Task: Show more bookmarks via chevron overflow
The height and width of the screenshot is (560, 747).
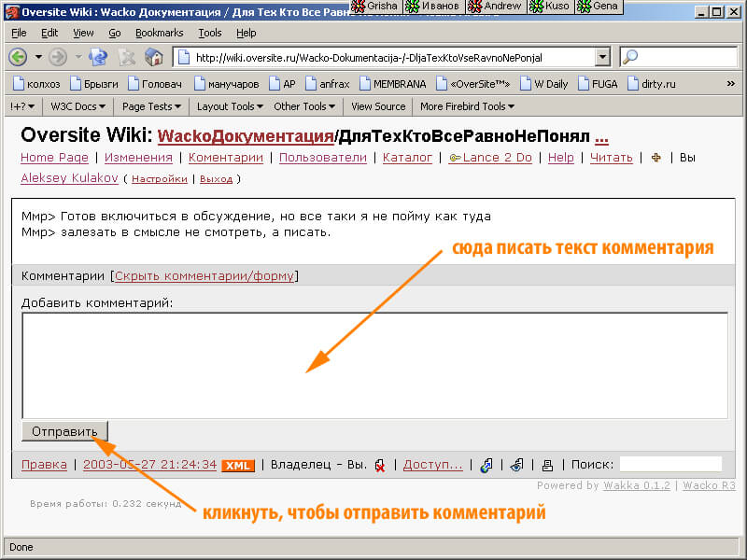Action: click(x=729, y=83)
